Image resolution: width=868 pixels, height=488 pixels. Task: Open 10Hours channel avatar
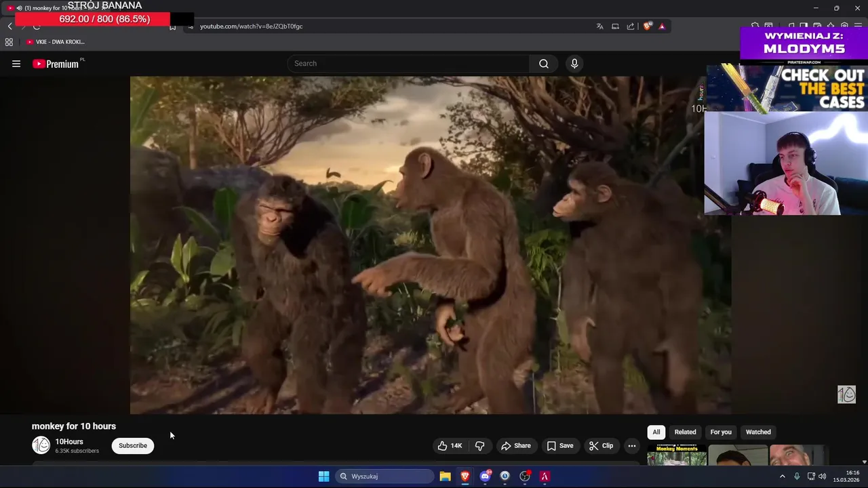(41, 445)
